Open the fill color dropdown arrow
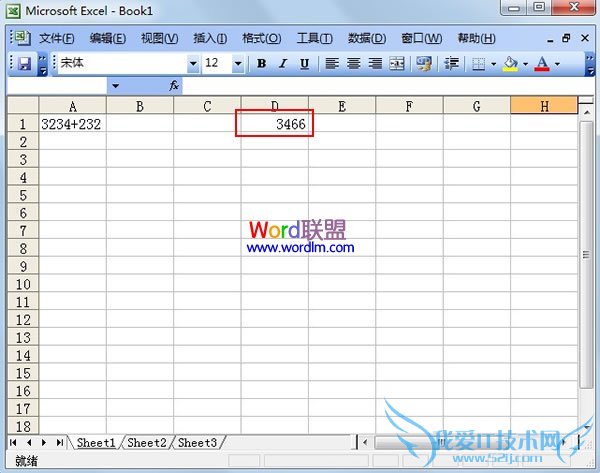The width and height of the screenshot is (600, 473). pyautogui.click(x=526, y=64)
